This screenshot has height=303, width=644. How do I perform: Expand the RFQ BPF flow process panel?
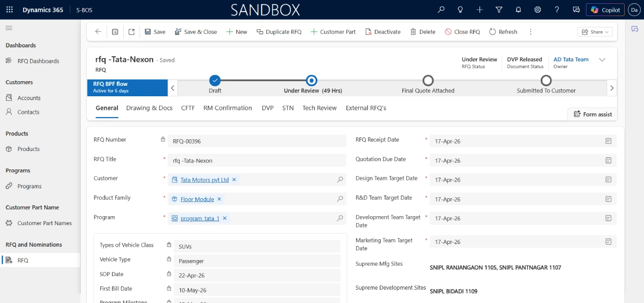127,87
